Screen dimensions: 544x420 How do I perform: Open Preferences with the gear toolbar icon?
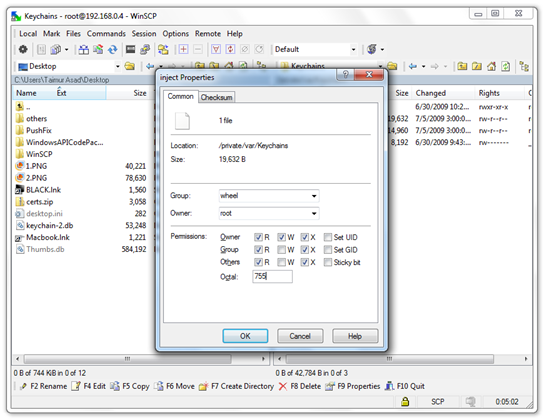[23, 49]
